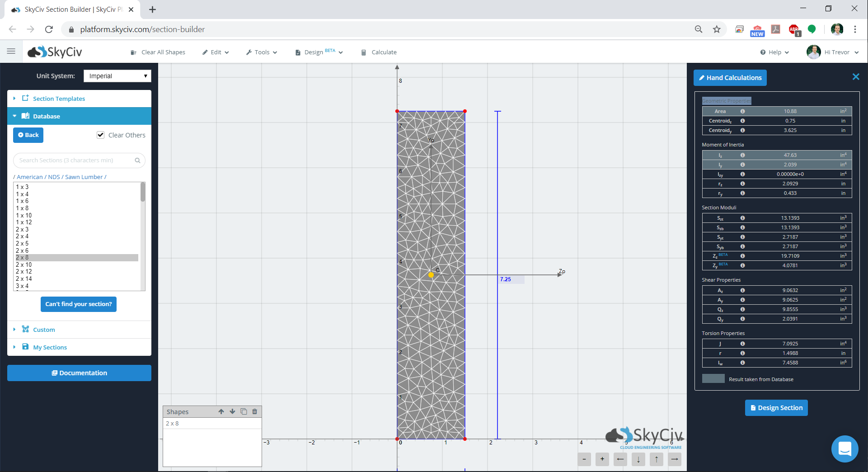Open the Edit menu
868x472 pixels.
pyautogui.click(x=216, y=52)
